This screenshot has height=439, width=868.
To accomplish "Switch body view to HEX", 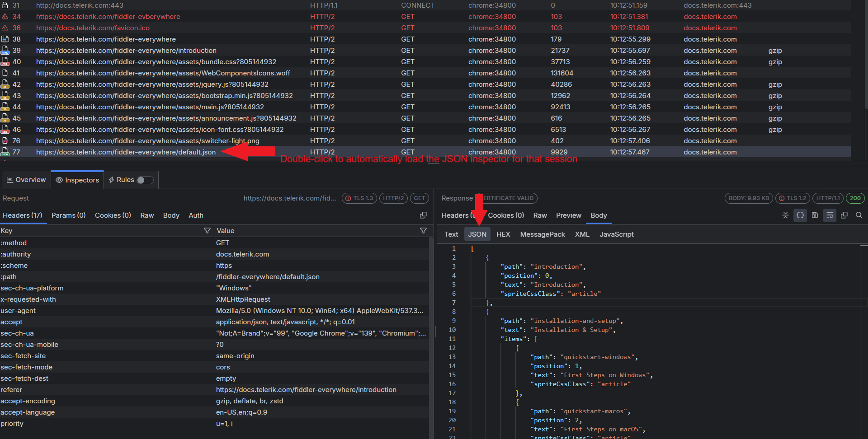I will coord(503,234).
